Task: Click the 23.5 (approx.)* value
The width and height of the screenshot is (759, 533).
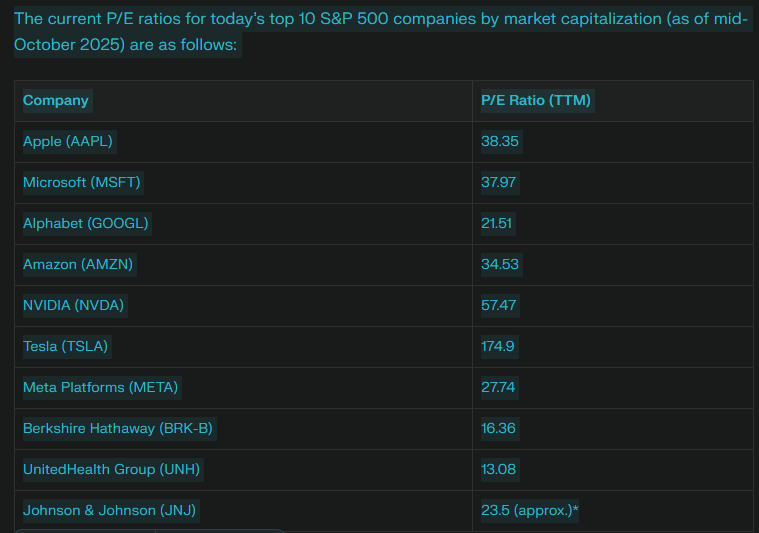Action: pyautogui.click(x=530, y=510)
